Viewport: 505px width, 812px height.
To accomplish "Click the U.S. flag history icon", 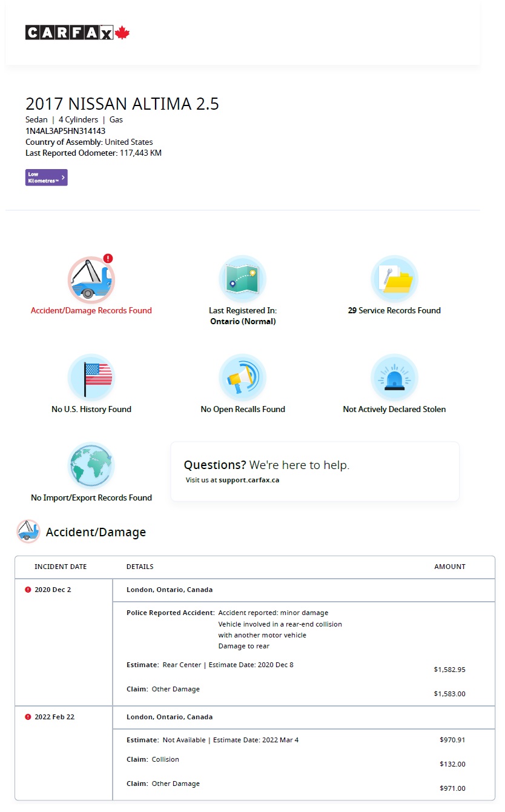I will point(91,378).
